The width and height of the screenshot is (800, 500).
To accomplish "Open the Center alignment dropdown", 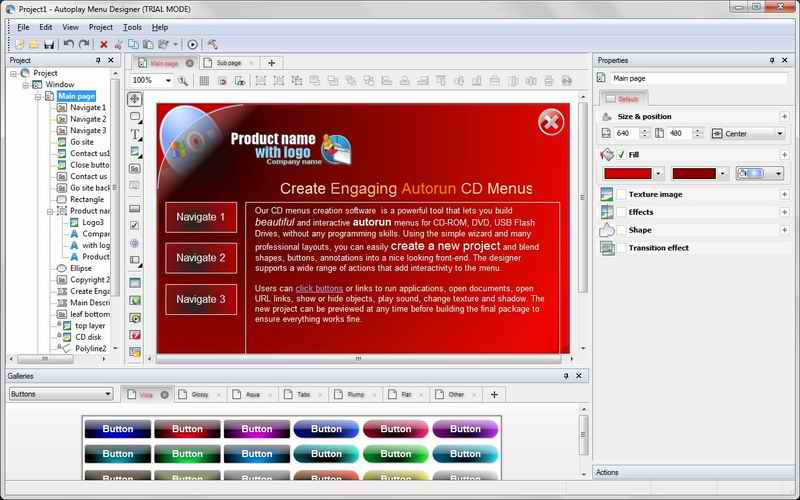I will coord(779,134).
